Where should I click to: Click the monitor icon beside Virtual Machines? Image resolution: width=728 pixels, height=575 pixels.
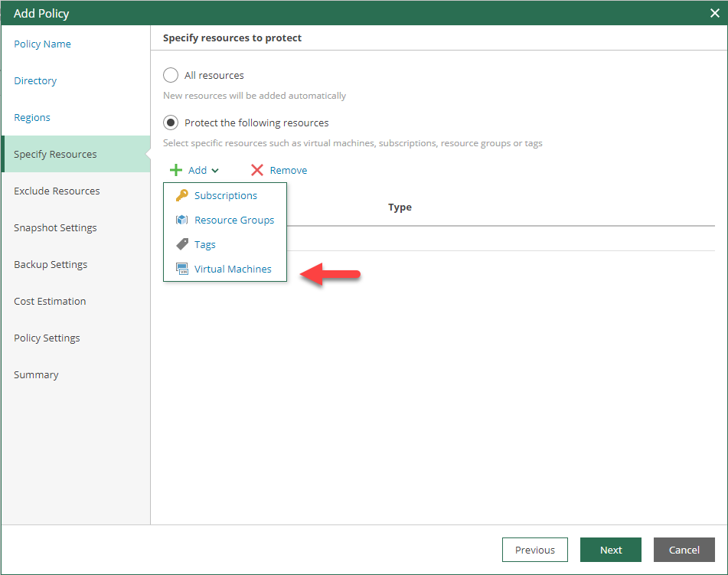(182, 269)
